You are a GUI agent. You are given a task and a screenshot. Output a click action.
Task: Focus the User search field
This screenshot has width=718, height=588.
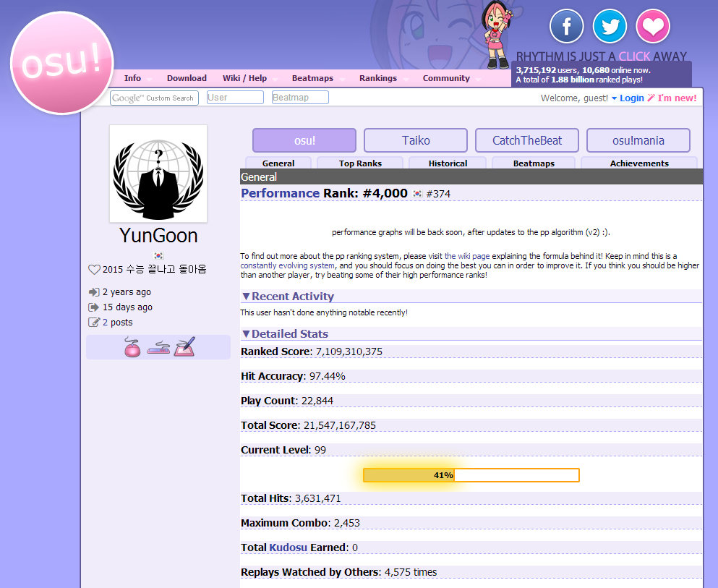tap(236, 98)
